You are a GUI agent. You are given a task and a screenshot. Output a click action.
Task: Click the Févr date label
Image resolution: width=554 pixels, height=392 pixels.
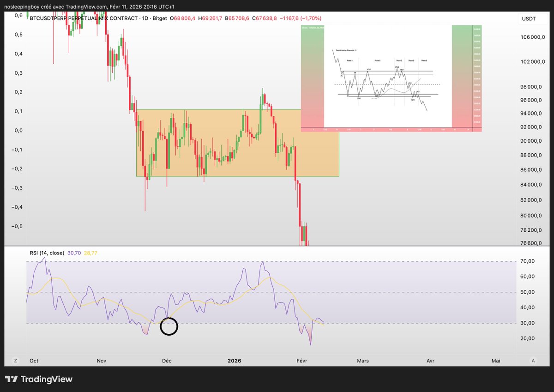pyautogui.click(x=301, y=361)
